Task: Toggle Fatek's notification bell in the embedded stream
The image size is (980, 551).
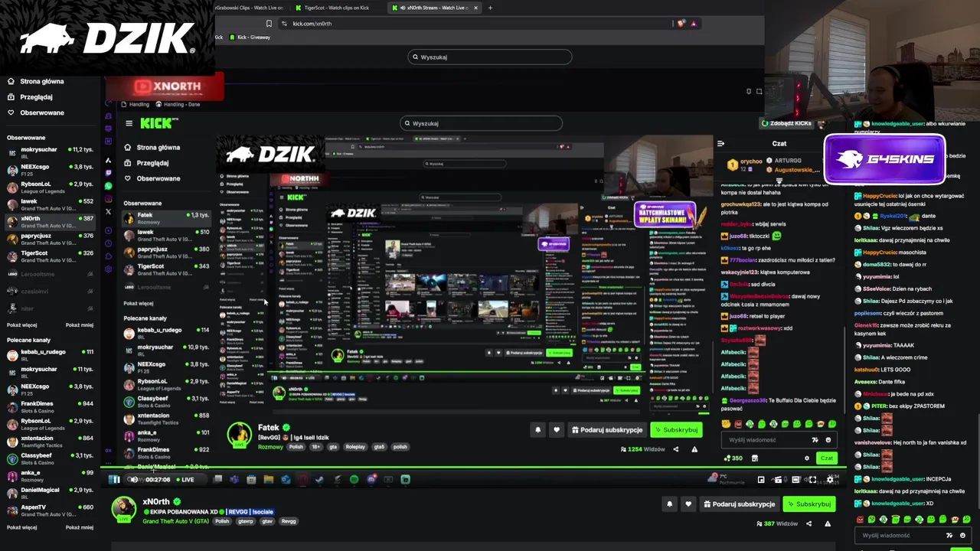Action: (x=537, y=430)
